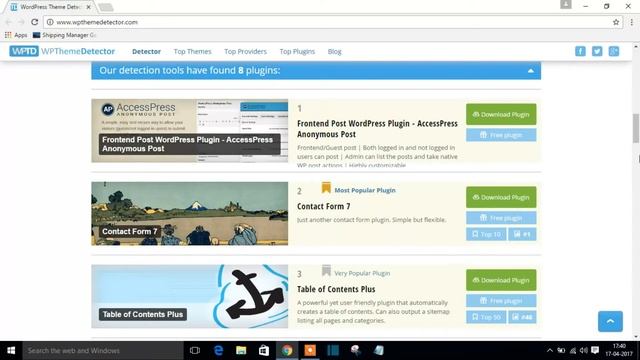
Task: Open the Top Plugins nav item
Action: pos(297,51)
